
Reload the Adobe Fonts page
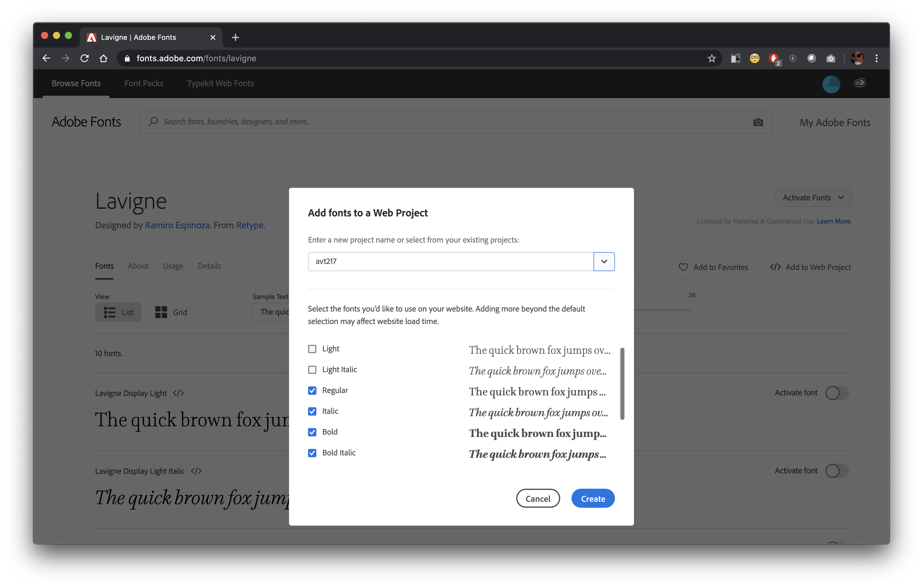(84, 58)
